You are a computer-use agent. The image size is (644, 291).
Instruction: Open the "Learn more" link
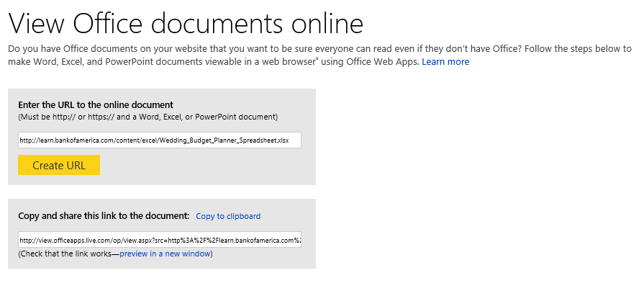445,62
